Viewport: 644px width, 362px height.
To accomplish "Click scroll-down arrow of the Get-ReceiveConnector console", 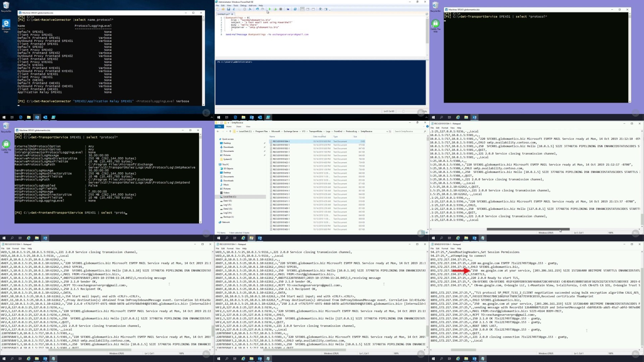I will pos(203,104).
